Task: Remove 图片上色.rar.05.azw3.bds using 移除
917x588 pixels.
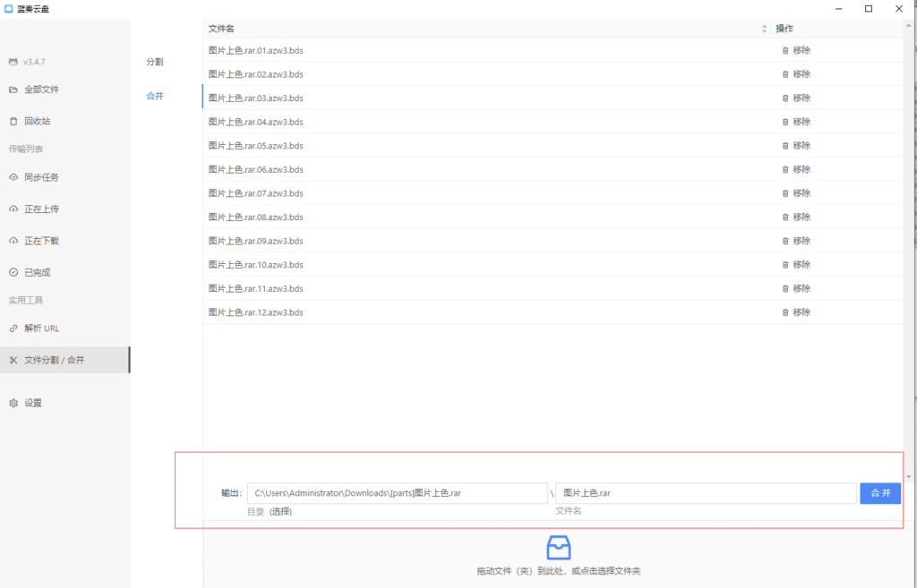Action: [801, 145]
